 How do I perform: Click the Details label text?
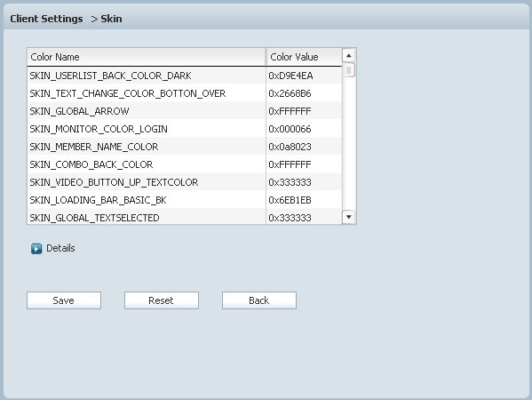coord(60,248)
